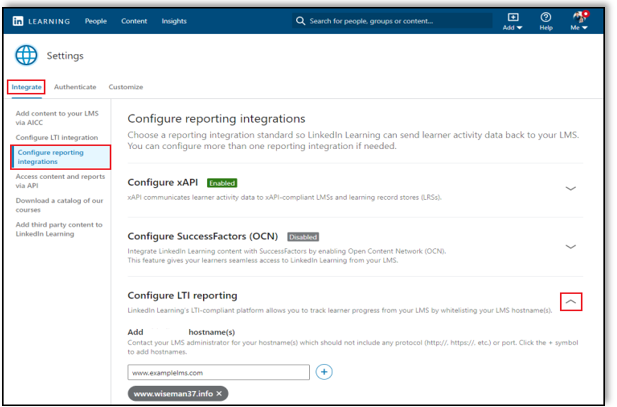Image resolution: width=617 pixels, height=407 pixels.
Task: Click the Settings page heading
Action: click(x=65, y=56)
